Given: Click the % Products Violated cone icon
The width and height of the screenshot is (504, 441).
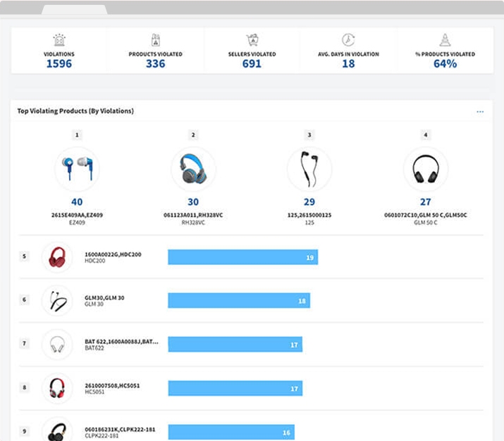Looking at the screenshot, I should tap(445, 40).
